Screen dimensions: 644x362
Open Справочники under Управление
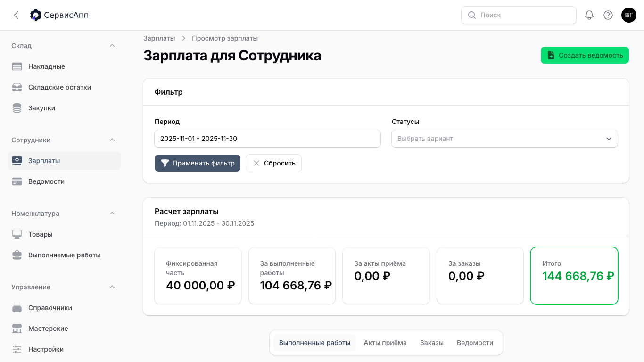click(x=50, y=307)
